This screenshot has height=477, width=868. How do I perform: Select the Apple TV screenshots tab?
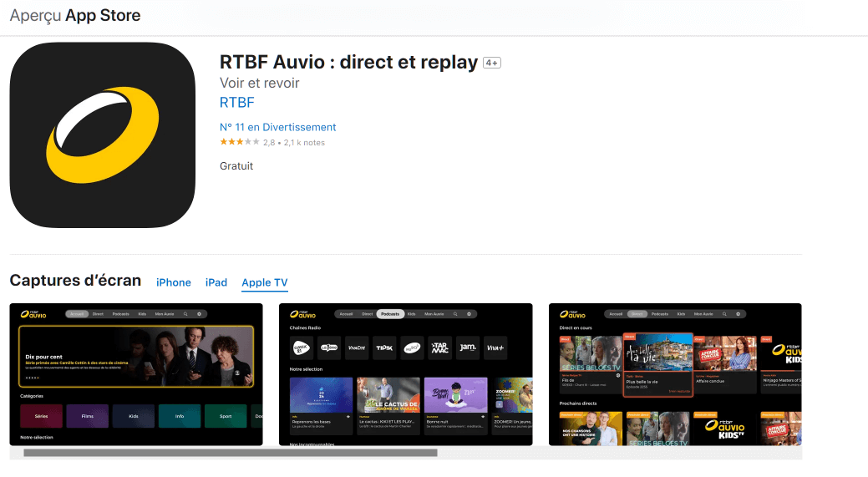pos(265,282)
